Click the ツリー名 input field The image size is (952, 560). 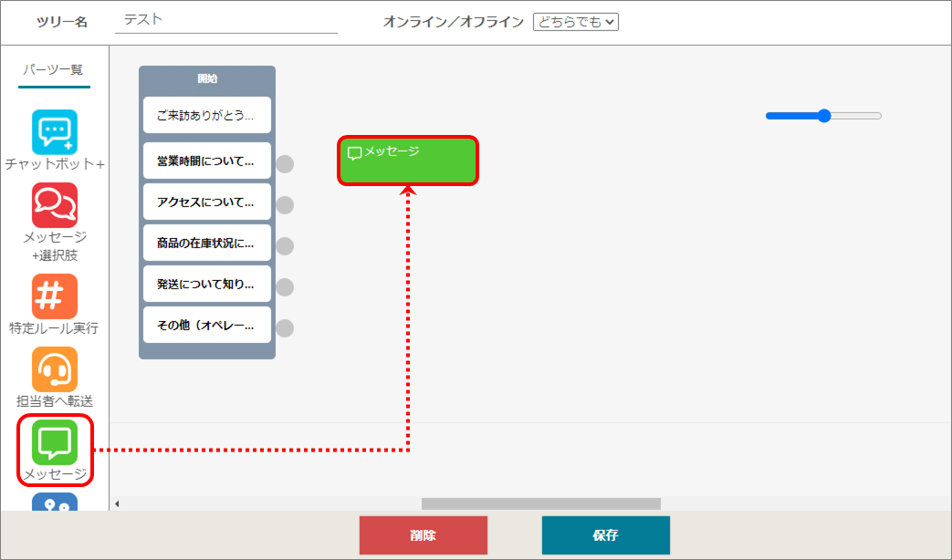(x=225, y=21)
